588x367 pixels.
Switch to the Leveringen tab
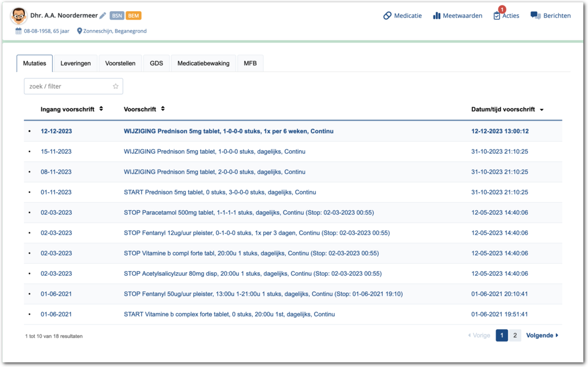76,63
